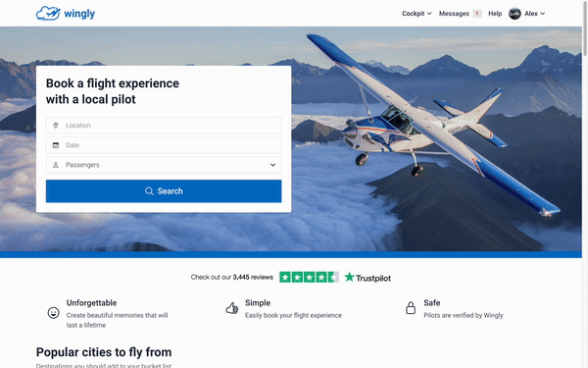The height and width of the screenshot is (368, 588).
Task: Click the green Trustpilot star rating
Action: (x=309, y=277)
